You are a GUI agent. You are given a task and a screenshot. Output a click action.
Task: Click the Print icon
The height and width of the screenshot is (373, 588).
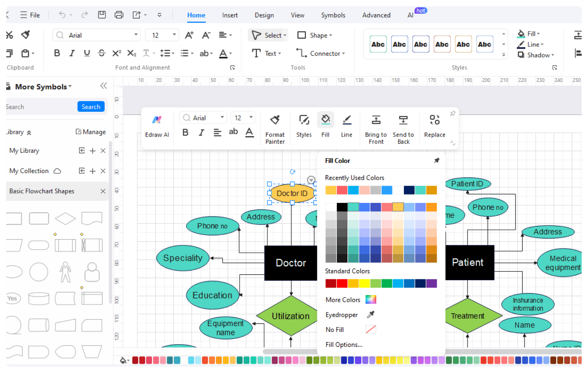coord(119,15)
